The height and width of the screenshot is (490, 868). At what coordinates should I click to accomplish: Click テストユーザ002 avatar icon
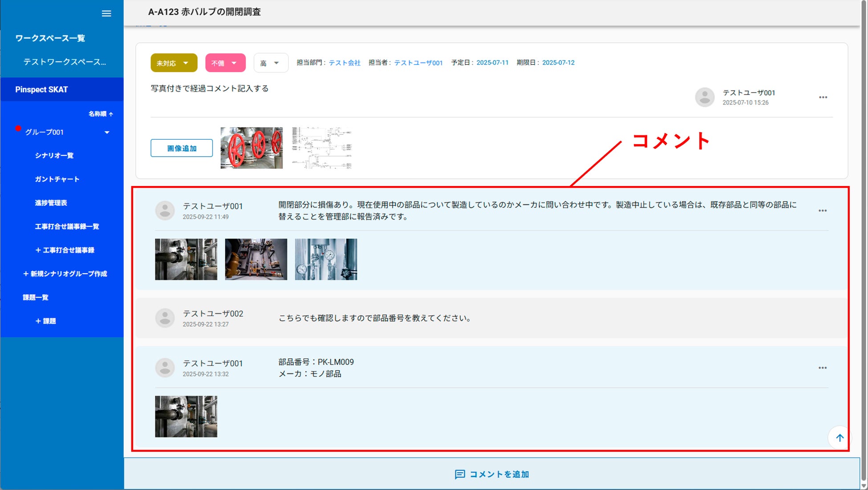tap(165, 318)
